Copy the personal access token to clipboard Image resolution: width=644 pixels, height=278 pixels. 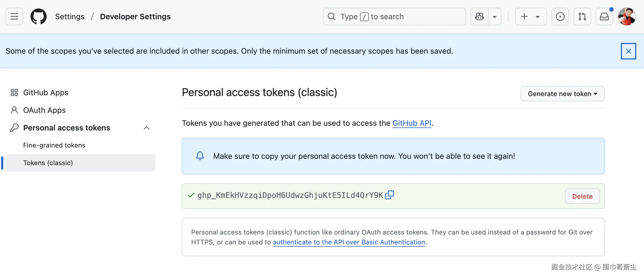389,195
